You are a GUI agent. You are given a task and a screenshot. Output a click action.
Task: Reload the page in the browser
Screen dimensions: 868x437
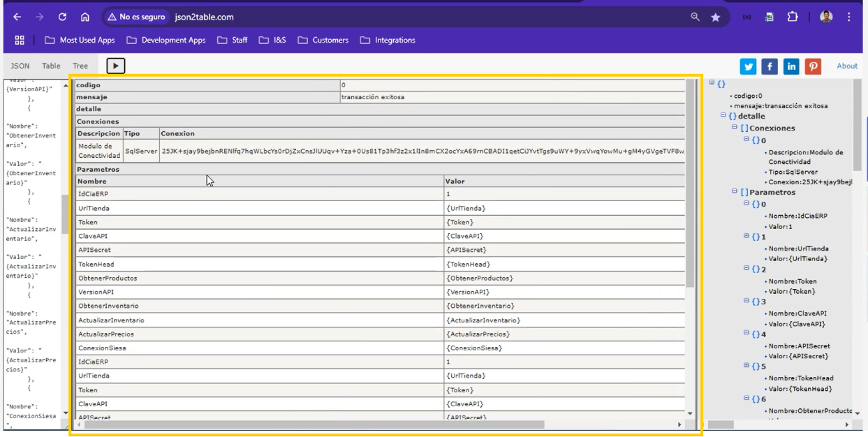click(x=62, y=17)
